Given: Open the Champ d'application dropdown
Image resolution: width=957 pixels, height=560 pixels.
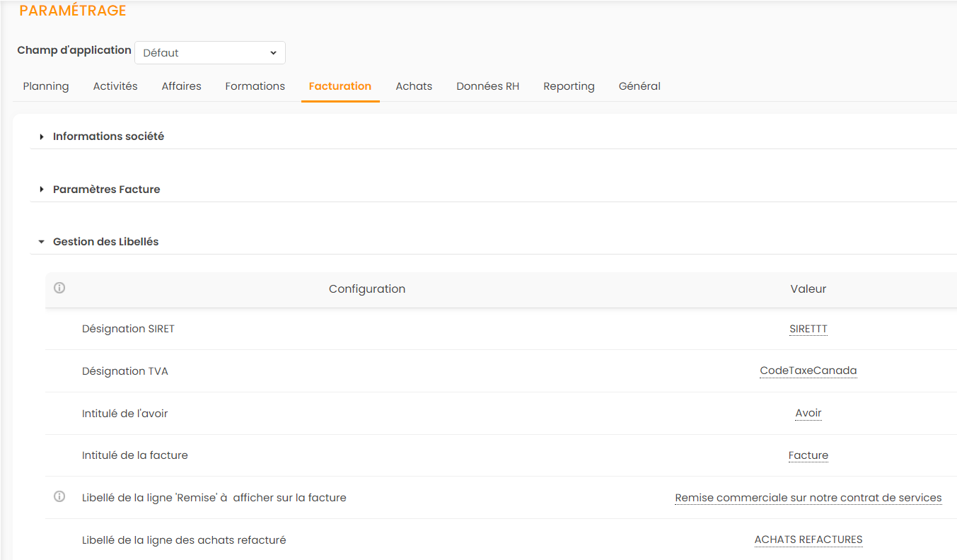Looking at the screenshot, I should click(210, 53).
